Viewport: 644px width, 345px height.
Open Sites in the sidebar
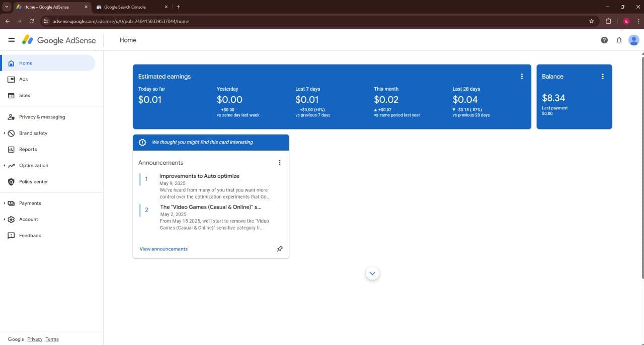[x=48, y=95]
